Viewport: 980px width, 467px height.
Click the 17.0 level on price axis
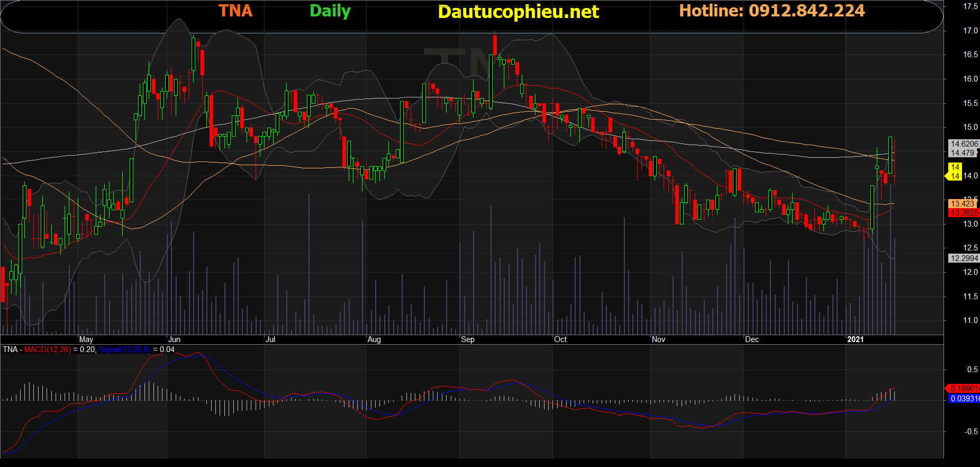[x=970, y=31]
